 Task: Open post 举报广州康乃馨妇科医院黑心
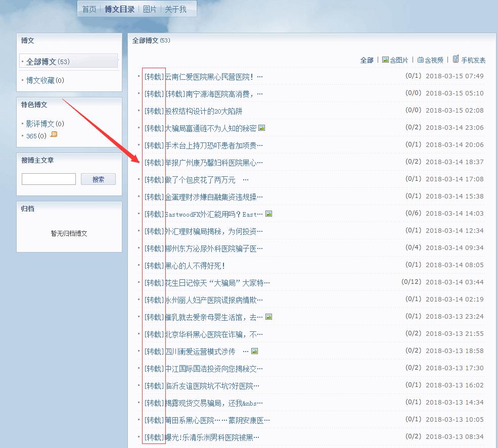coord(204,163)
